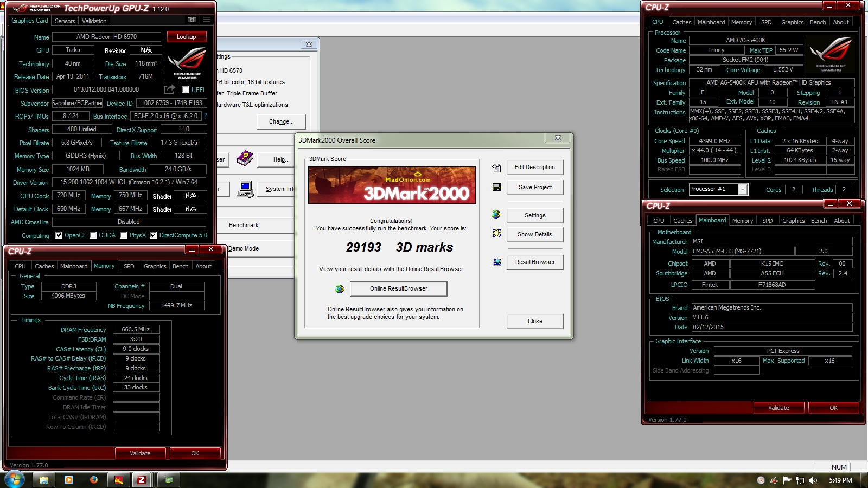
Task: Toggle the UEFI checkbox in GPU-Z
Action: point(185,90)
